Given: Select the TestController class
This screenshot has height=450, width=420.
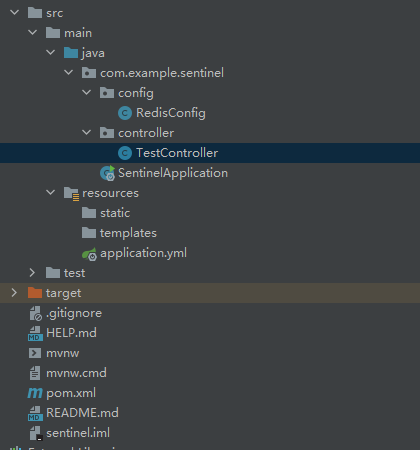Looking at the screenshot, I should point(210,153).
